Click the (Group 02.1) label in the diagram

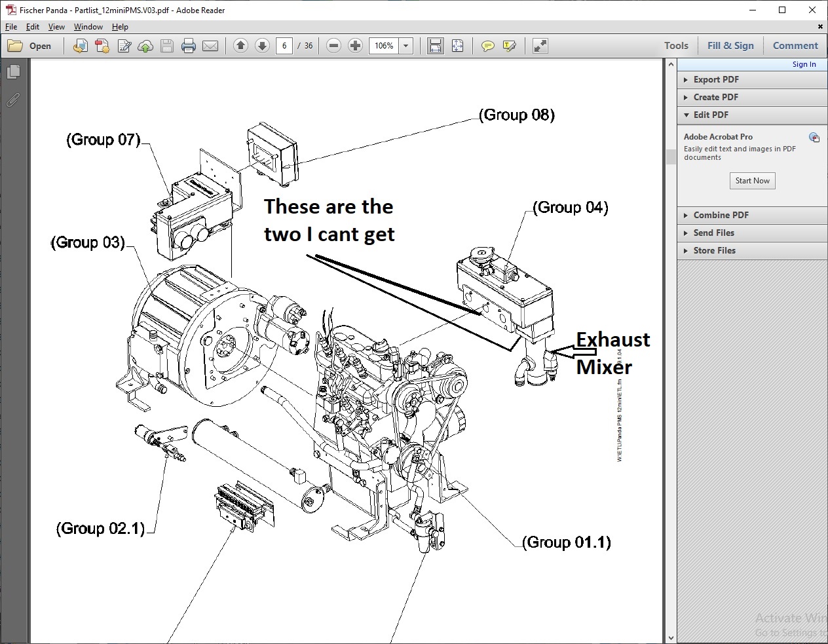[100, 529]
